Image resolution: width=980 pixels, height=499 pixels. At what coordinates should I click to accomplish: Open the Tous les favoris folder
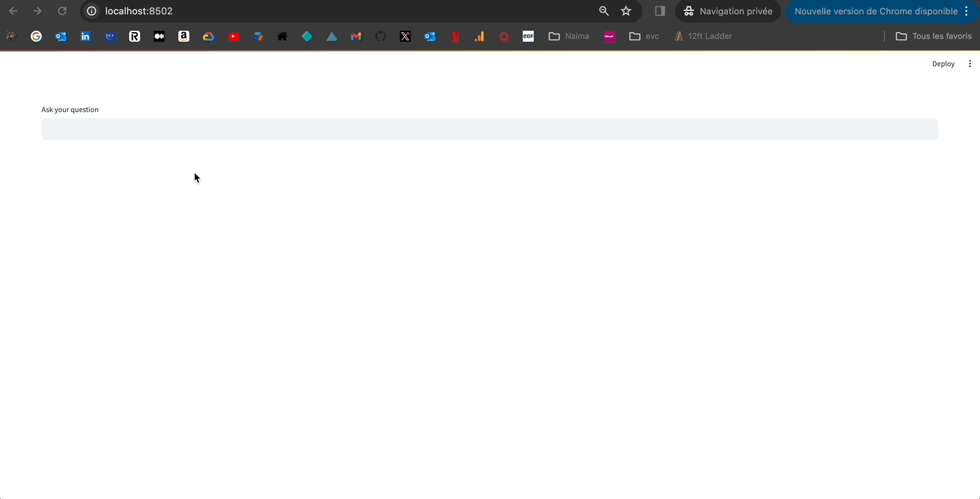click(x=934, y=36)
